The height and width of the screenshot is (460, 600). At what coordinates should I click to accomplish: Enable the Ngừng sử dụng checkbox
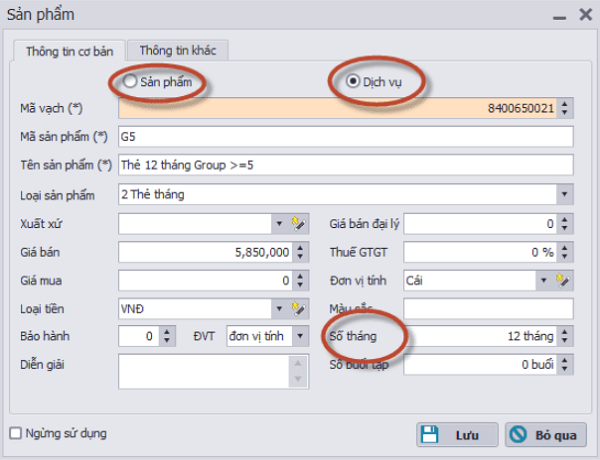tap(15, 433)
